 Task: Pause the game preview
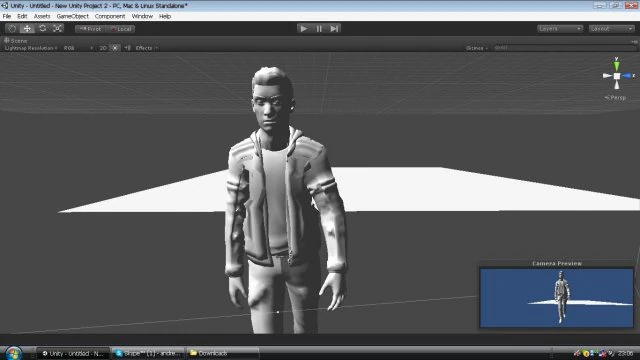click(x=319, y=29)
